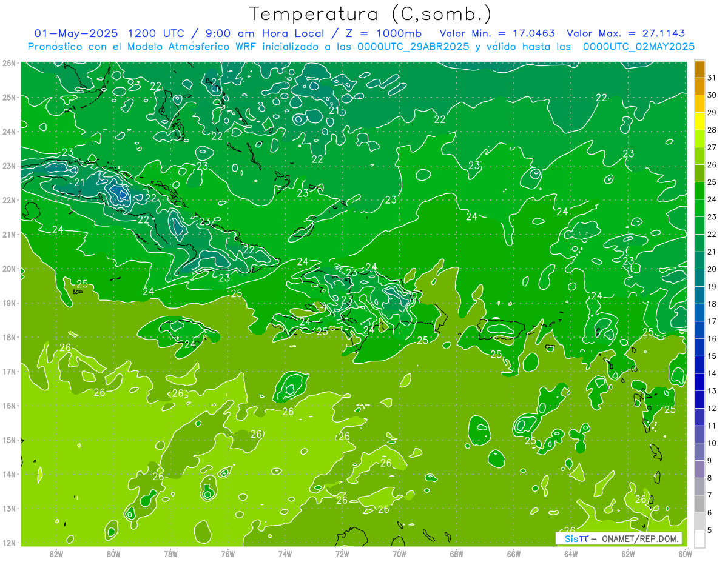Click the colorbar label "10"

(x=712, y=443)
